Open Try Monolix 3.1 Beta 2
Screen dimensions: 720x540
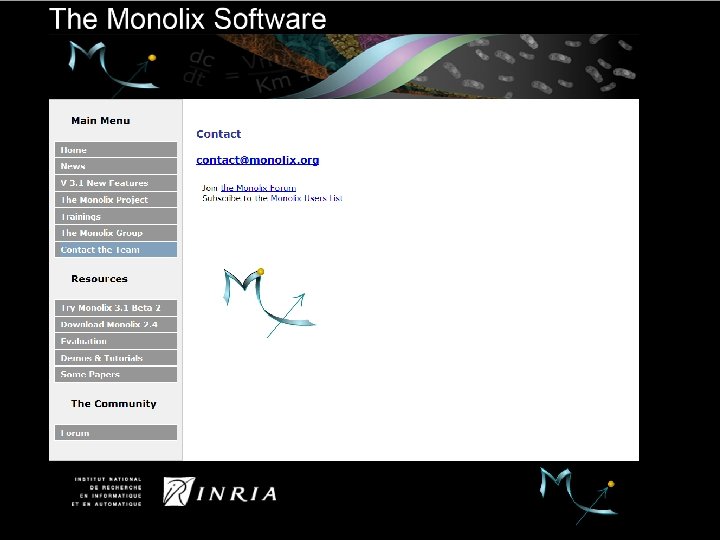click(x=116, y=308)
